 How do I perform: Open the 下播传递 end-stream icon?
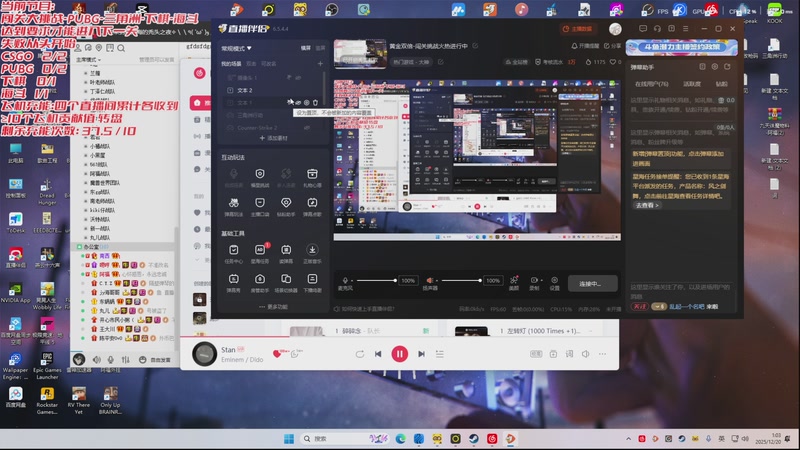pos(312,279)
